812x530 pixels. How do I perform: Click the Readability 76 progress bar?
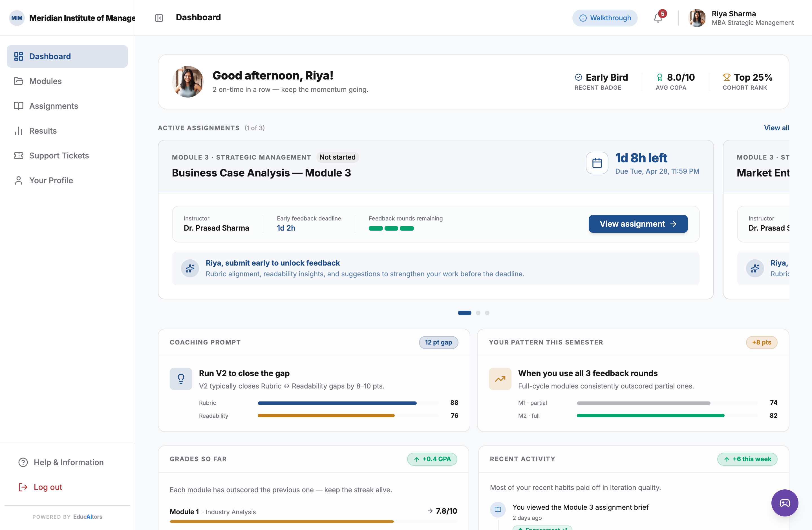[348, 416]
